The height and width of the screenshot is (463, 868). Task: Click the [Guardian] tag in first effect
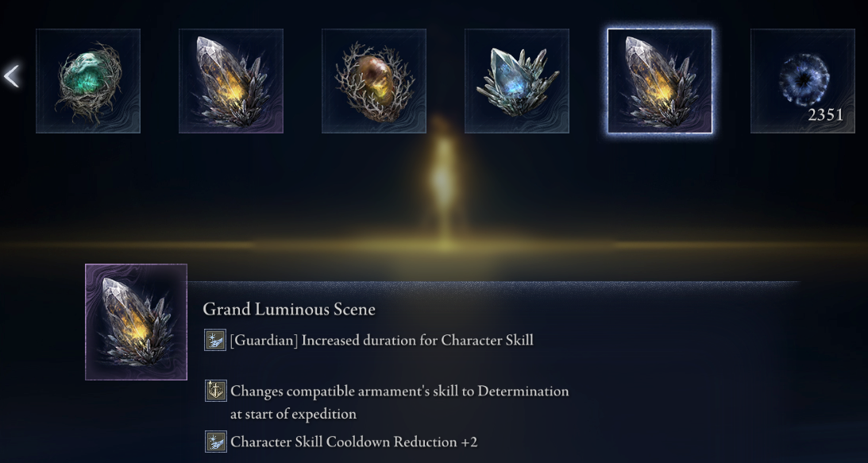tap(264, 340)
